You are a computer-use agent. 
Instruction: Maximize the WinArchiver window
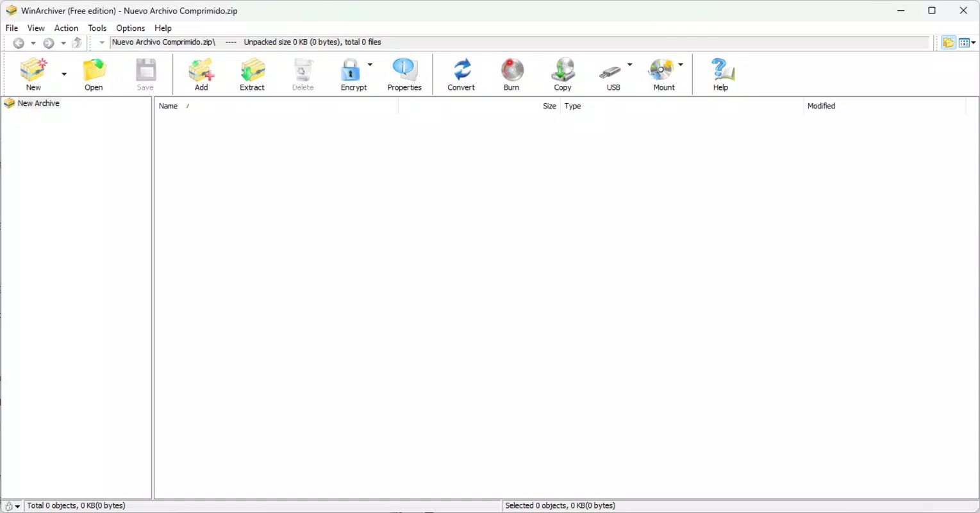click(x=932, y=10)
